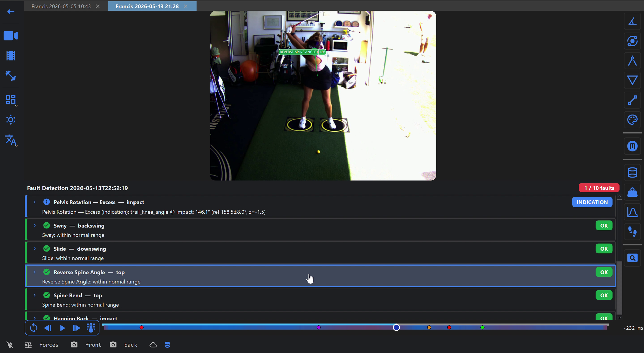This screenshot has height=353, width=644.
Task: Open the video camera view
Action: pos(11,36)
